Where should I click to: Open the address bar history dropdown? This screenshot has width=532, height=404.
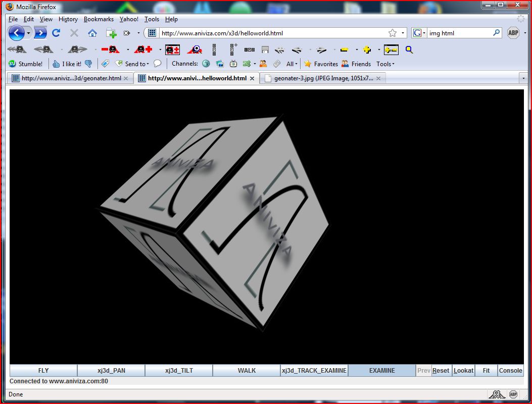click(x=403, y=33)
